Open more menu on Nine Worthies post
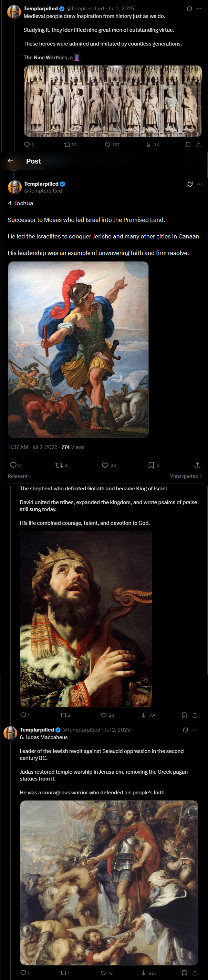The image size is (208, 980). tap(199, 8)
